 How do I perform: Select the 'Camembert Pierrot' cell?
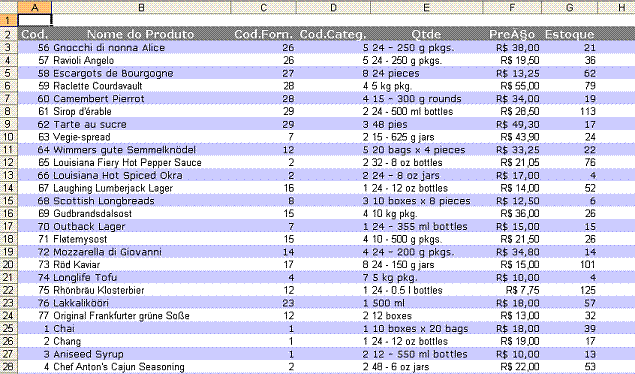pos(141,98)
